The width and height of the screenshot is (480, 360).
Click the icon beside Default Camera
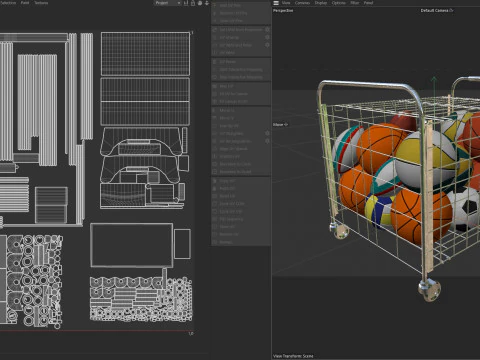click(x=451, y=10)
